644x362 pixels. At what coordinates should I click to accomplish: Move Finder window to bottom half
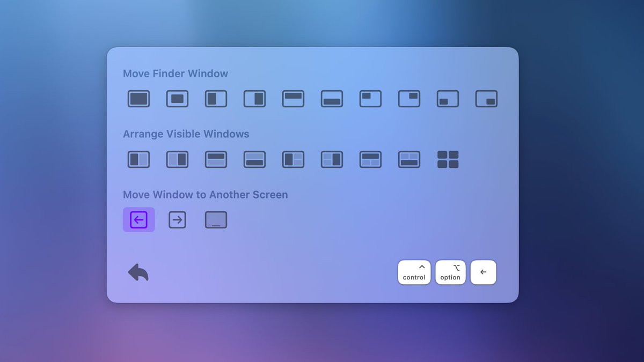click(332, 99)
